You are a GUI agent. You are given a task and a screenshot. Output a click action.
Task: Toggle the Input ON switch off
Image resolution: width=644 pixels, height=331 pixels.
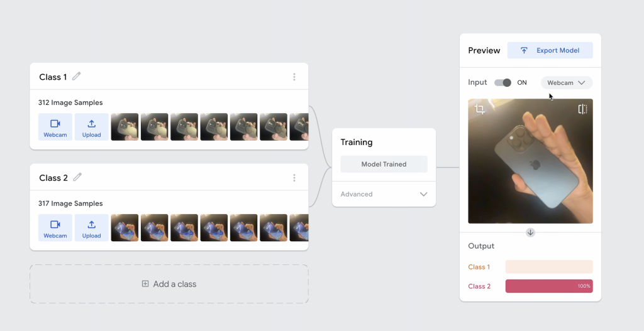pos(502,83)
